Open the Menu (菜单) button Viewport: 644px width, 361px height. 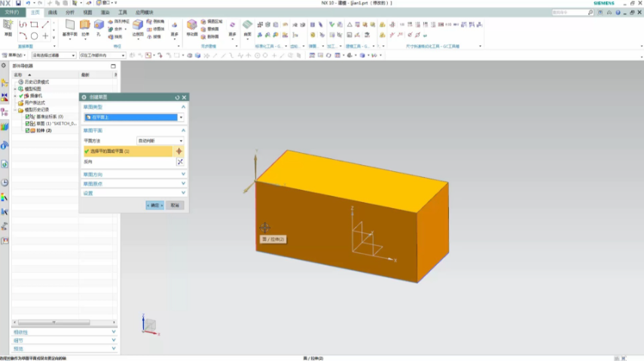(14, 55)
